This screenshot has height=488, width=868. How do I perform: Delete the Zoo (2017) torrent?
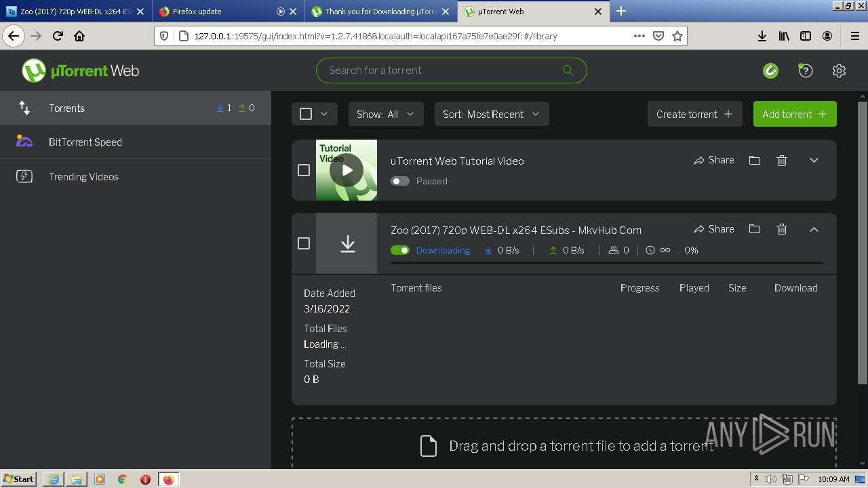(782, 229)
